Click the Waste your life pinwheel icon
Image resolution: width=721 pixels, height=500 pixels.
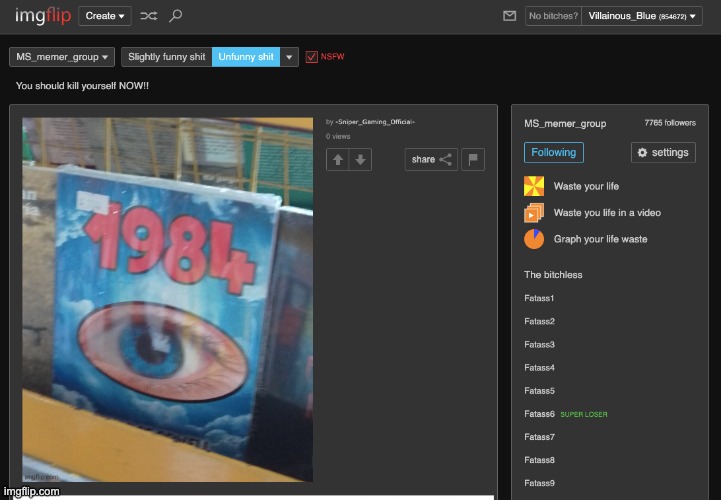click(x=534, y=186)
